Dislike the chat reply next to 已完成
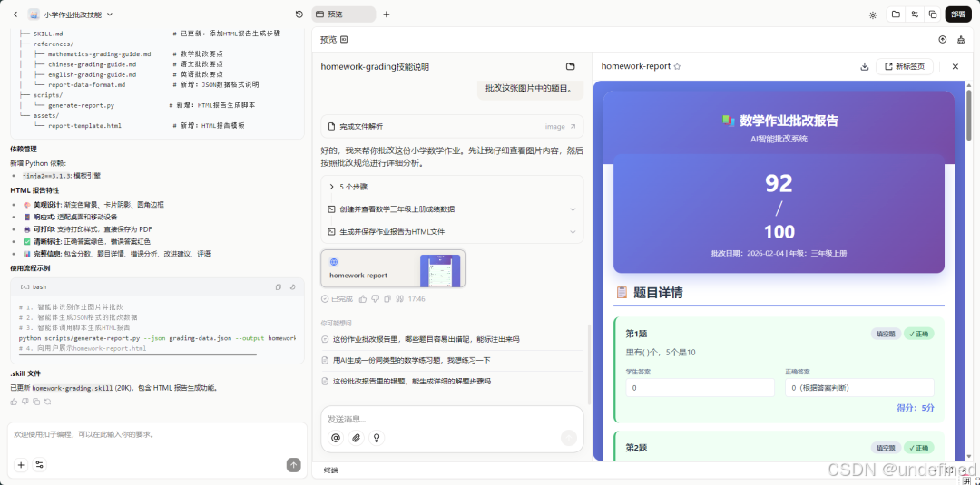 [x=375, y=299]
